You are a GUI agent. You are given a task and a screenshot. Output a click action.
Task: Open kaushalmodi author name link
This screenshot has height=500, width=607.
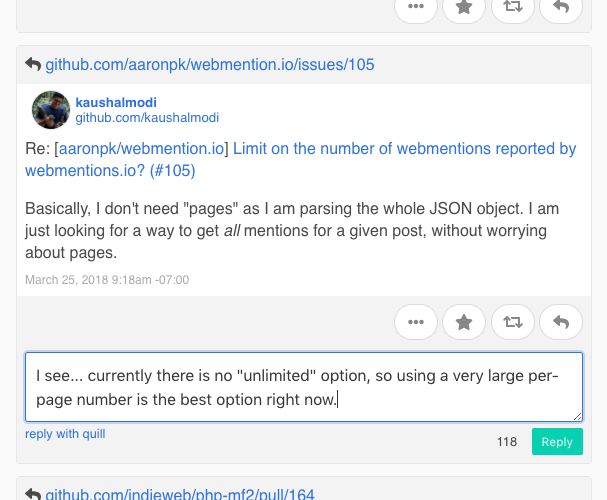point(116,103)
